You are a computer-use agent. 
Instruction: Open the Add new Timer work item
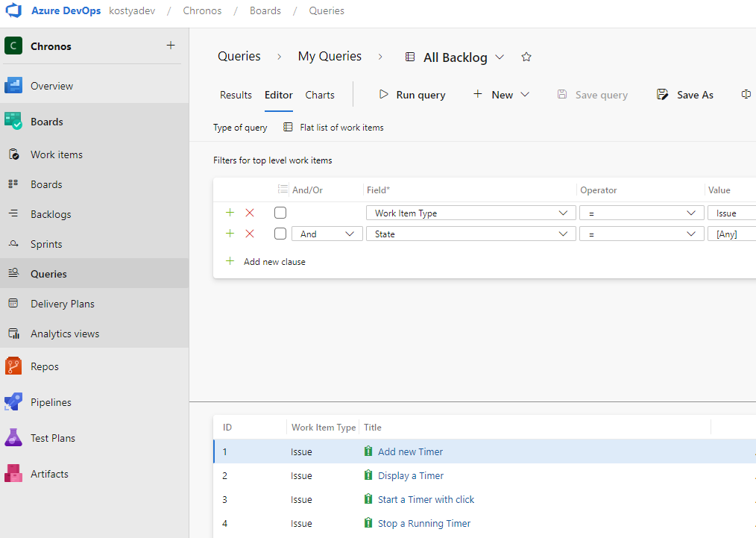coord(410,451)
